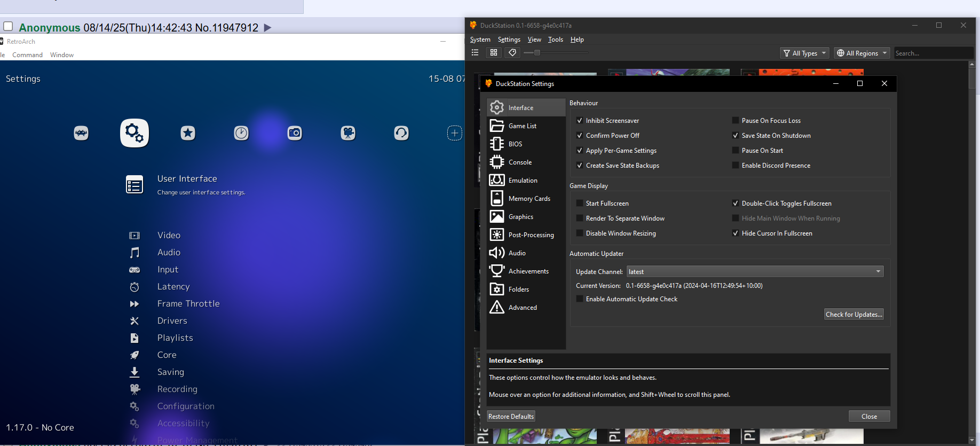980x446 pixels.
Task: Enable the Pause On Focus Loss checkbox
Action: (x=736, y=121)
